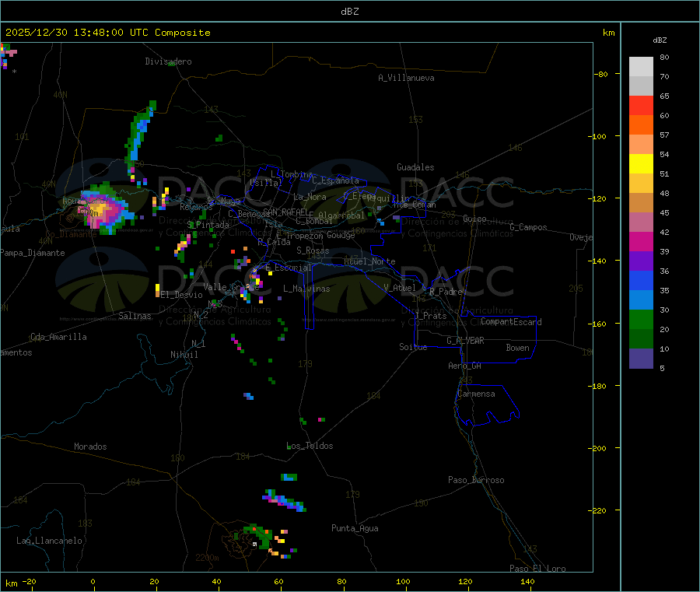Image resolution: width=700 pixels, height=592 pixels.
Task: Click the R_Padre label
Action: pyautogui.click(x=446, y=292)
